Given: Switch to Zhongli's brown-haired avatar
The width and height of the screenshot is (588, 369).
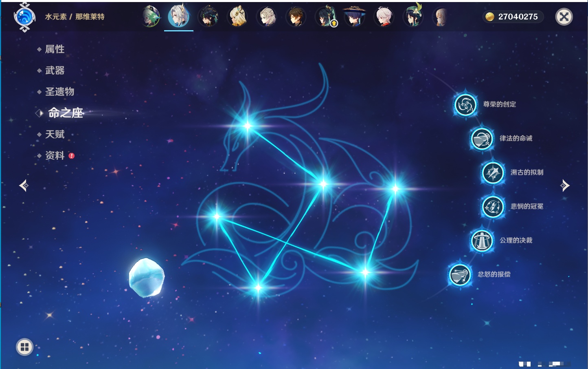Looking at the screenshot, I should 296,17.
